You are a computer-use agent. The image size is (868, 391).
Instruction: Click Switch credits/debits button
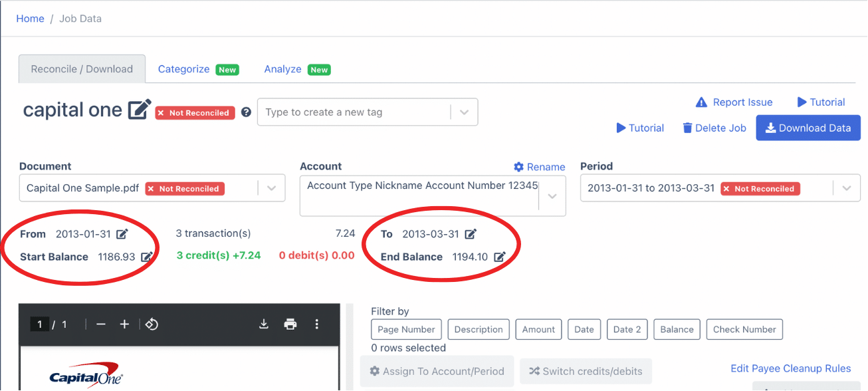click(x=586, y=372)
